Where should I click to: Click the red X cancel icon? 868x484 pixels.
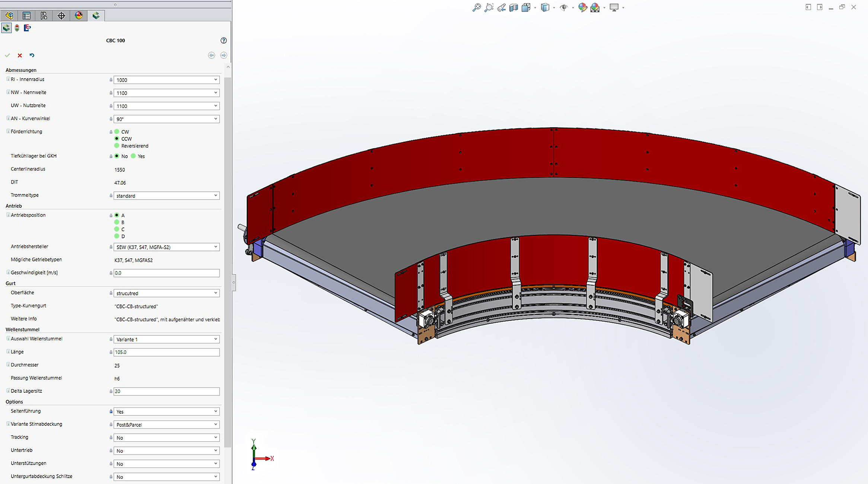20,55
